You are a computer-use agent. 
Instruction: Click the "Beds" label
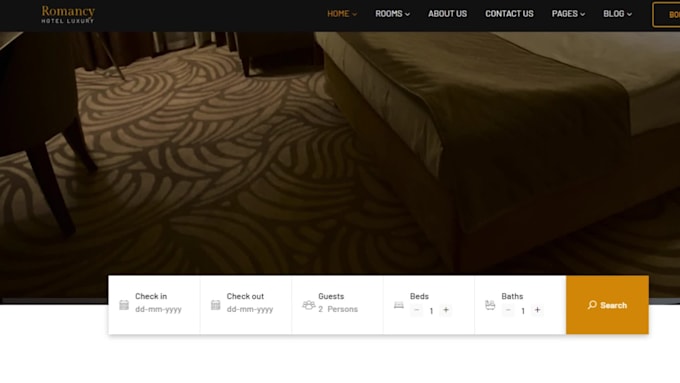click(x=419, y=296)
